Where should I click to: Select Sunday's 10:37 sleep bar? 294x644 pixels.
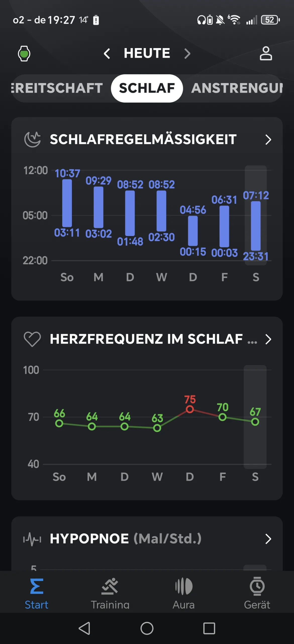tap(67, 203)
